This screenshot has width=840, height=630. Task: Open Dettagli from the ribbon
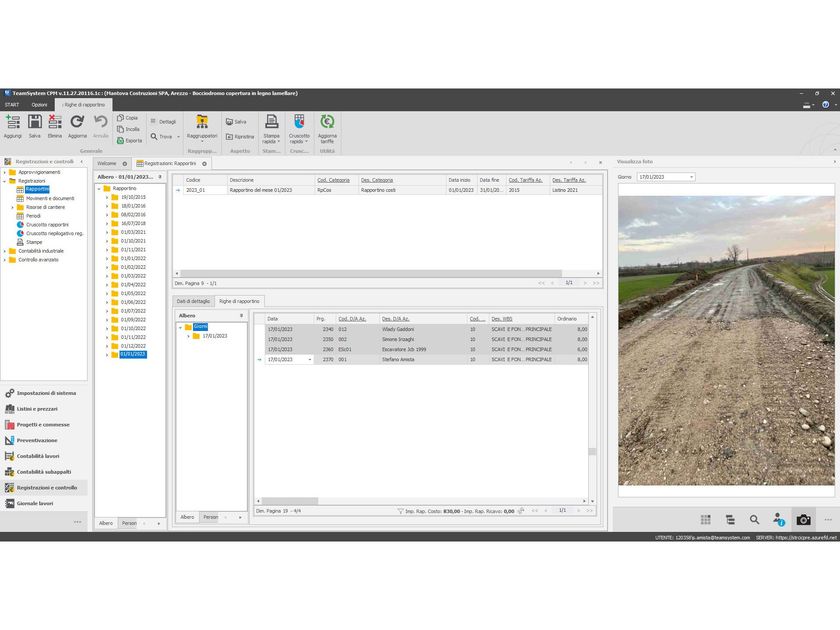point(163,122)
